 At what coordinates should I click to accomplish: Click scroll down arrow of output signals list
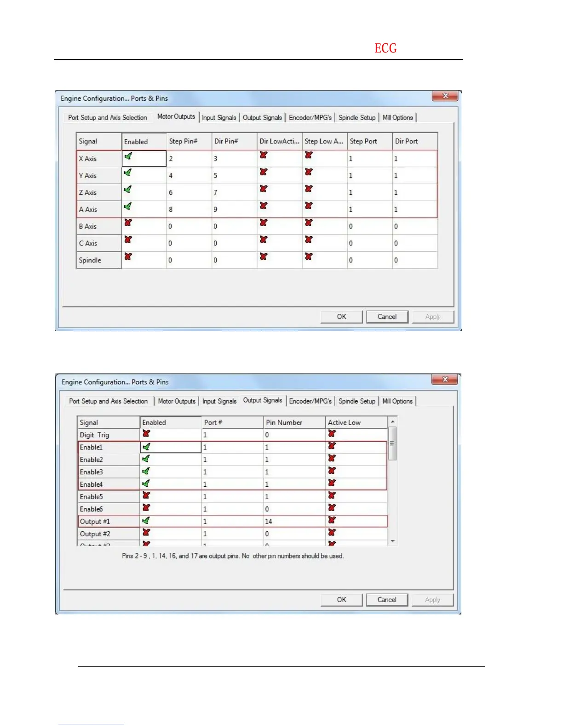393,541
